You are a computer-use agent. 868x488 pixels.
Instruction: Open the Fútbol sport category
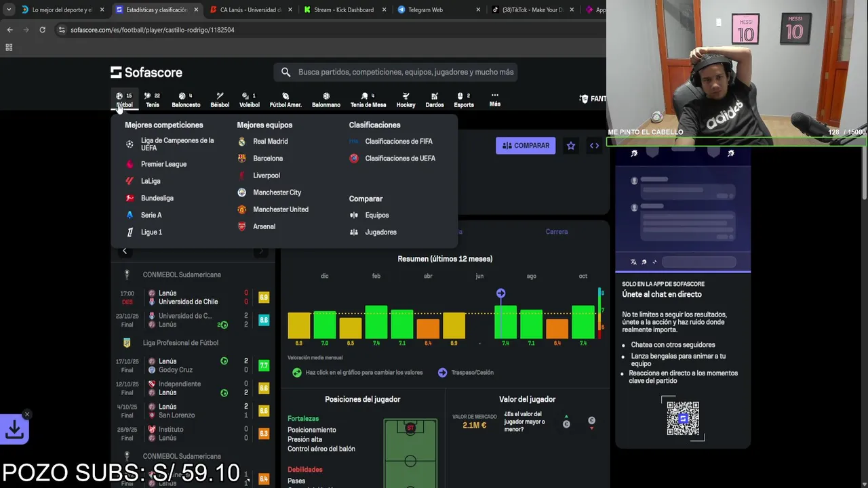124,100
